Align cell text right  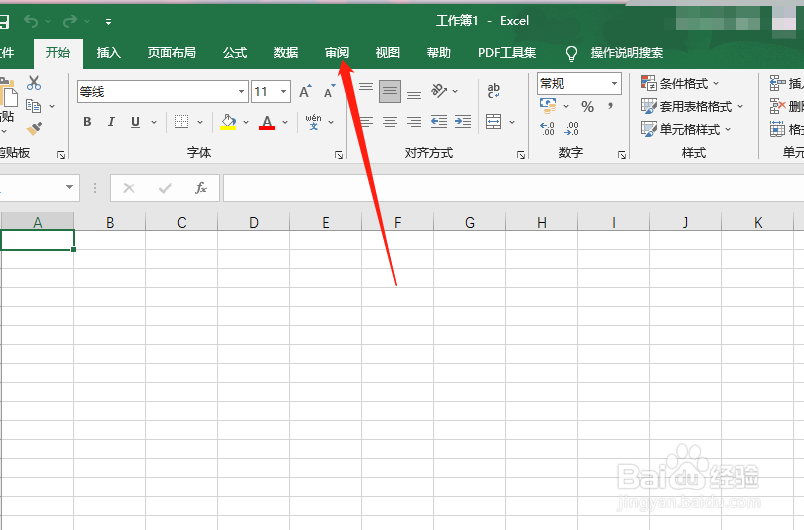click(414, 122)
